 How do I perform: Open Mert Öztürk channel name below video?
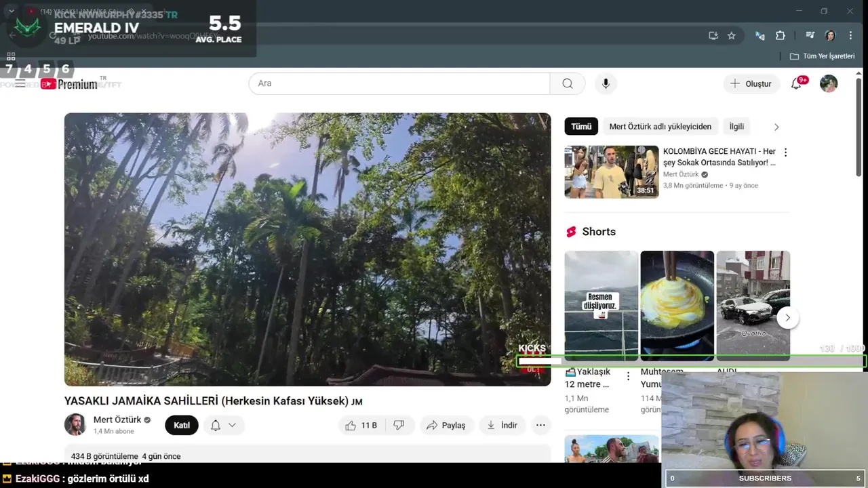point(117,420)
